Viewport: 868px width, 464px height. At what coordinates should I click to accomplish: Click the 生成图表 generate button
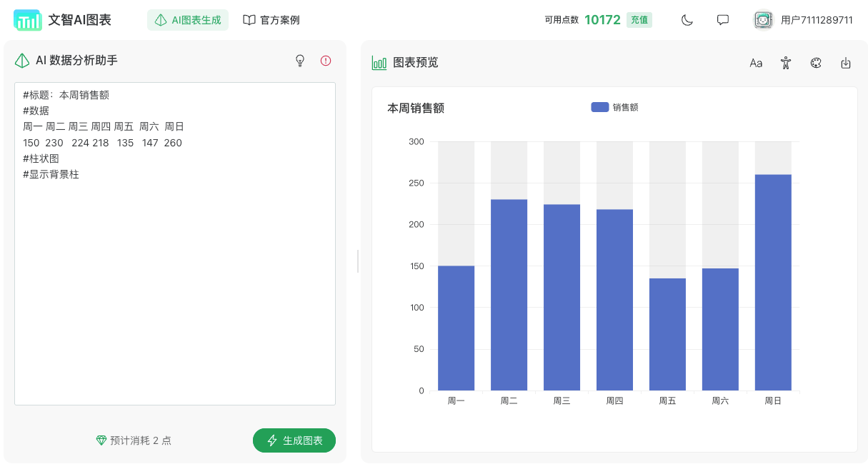[294, 440]
